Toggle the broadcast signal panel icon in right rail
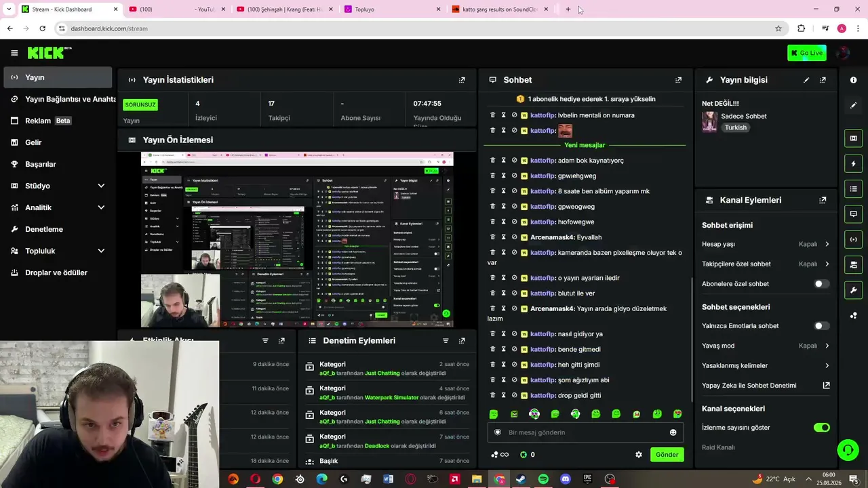Screen dimensions: 868x488 click(x=853, y=239)
